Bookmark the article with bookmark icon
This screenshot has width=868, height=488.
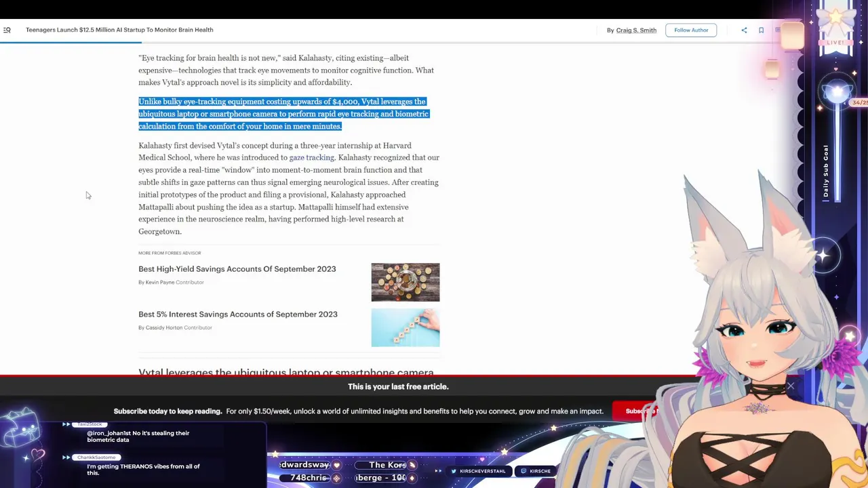(x=761, y=30)
